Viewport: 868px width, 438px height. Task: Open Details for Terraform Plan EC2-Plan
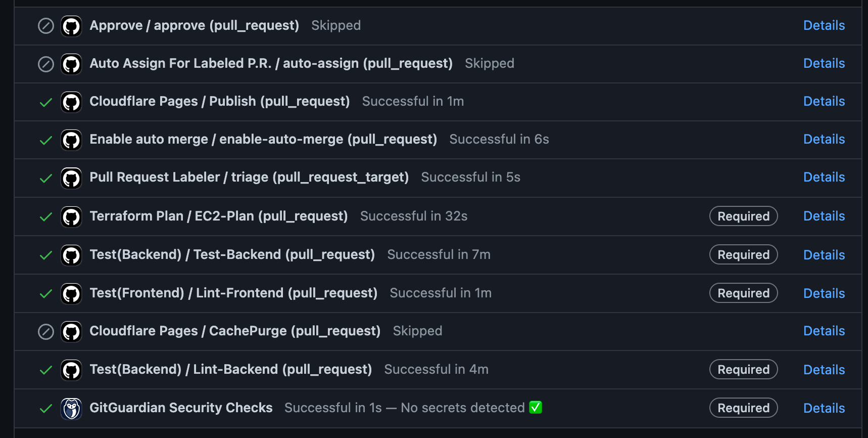point(824,216)
